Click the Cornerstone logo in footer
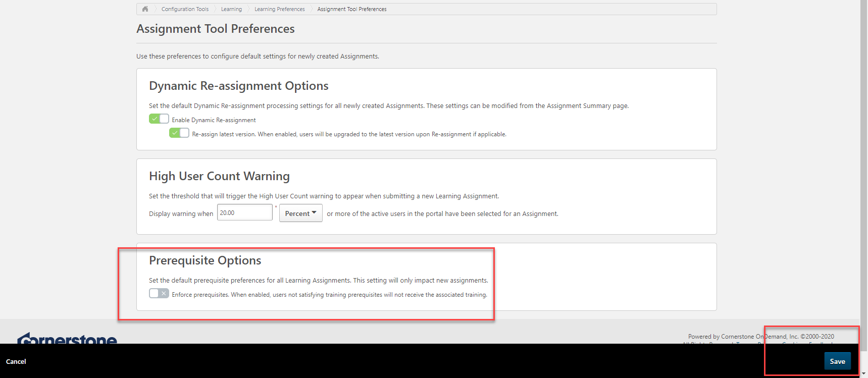The height and width of the screenshot is (378, 868). (x=67, y=339)
